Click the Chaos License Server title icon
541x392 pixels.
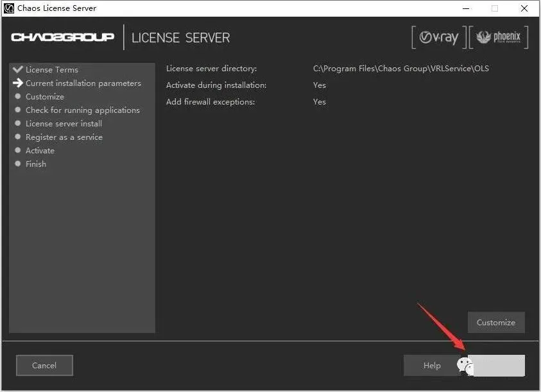click(x=9, y=8)
